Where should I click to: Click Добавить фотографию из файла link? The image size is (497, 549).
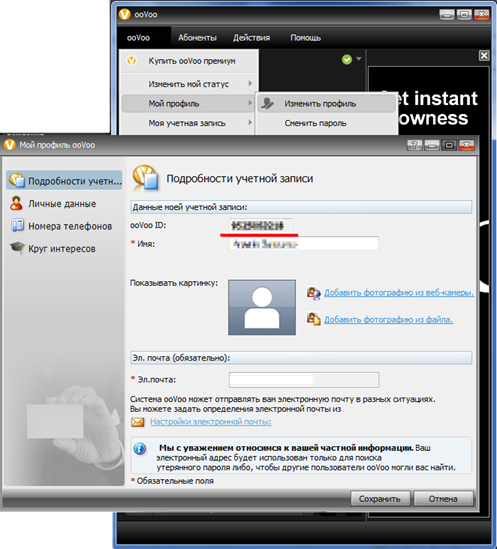[x=388, y=320]
